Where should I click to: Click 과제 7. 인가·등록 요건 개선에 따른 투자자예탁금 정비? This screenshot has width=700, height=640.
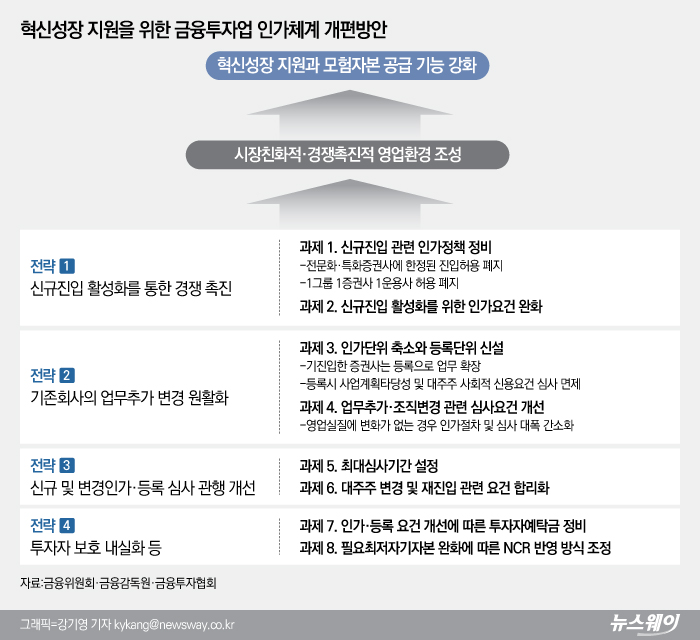[443, 526]
